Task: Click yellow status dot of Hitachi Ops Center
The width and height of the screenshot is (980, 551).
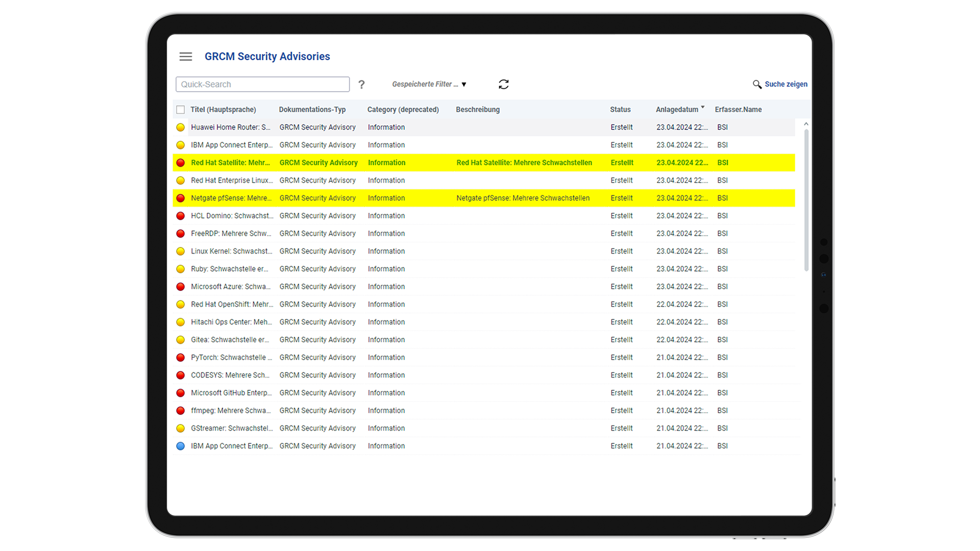Action: [x=180, y=322]
